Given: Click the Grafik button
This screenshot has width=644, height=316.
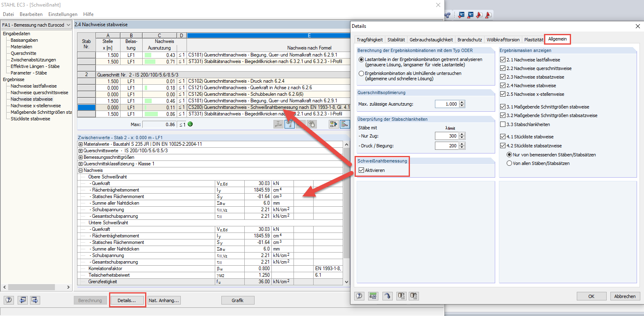Looking at the screenshot, I should pos(237,300).
